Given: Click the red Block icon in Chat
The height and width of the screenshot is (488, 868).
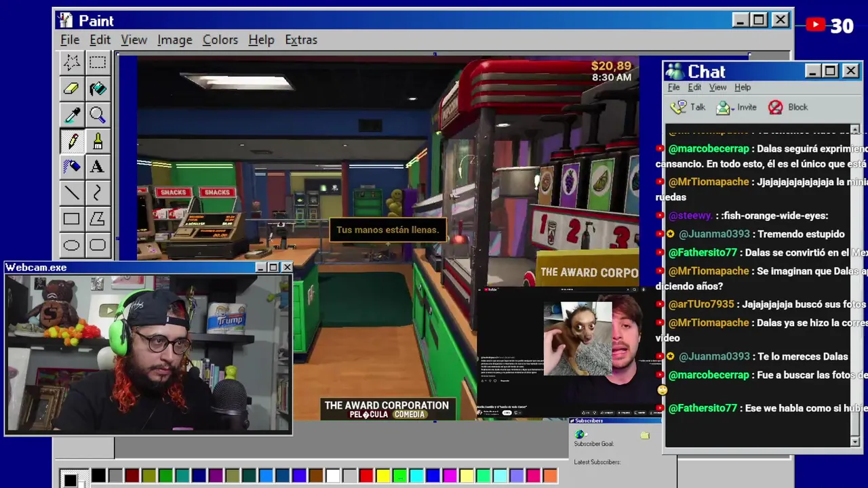Looking at the screenshot, I should pos(775,107).
